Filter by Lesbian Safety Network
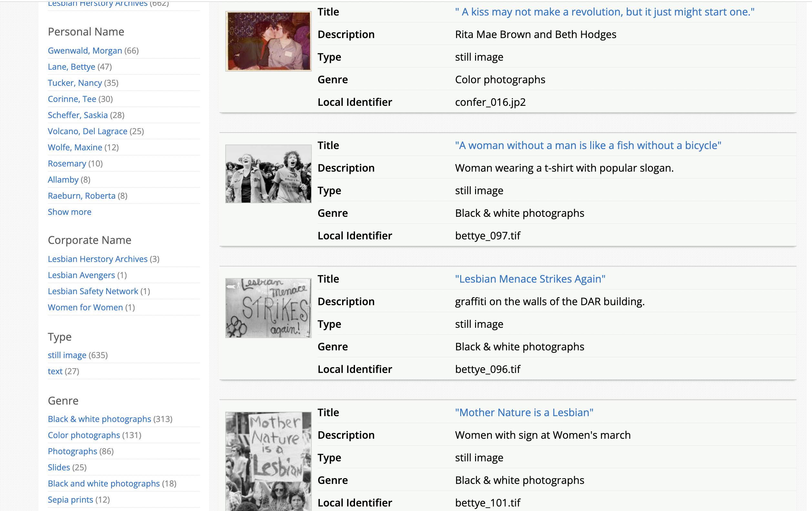Image resolution: width=812 pixels, height=511 pixels. click(93, 291)
